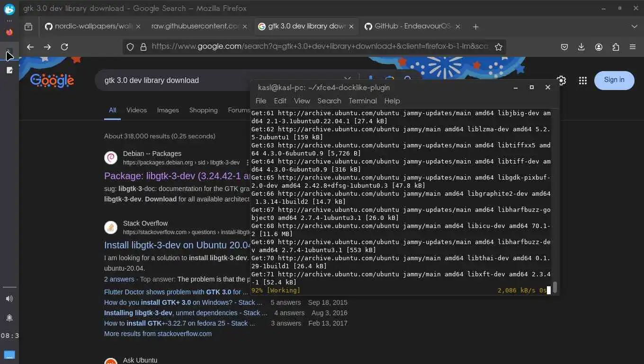Click the Ask Ubuntu site name
Viewport: 644px width, 364px height.
point(140,360)
